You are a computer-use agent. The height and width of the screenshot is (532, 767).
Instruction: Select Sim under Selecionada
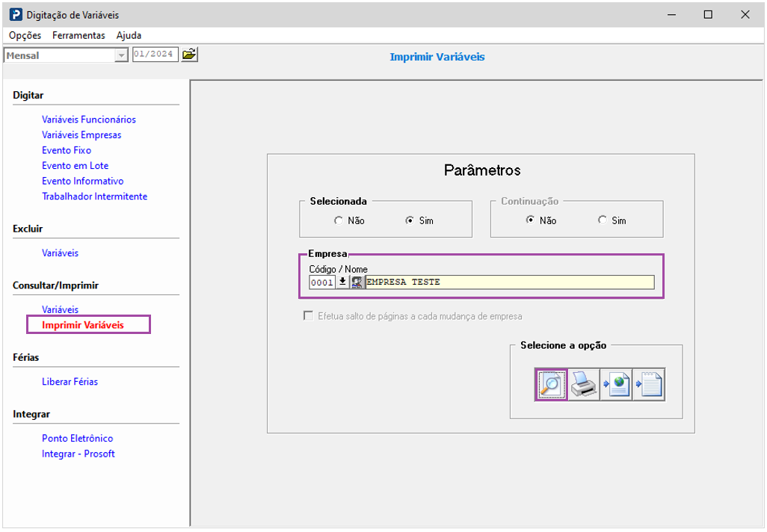pos(419,220)
